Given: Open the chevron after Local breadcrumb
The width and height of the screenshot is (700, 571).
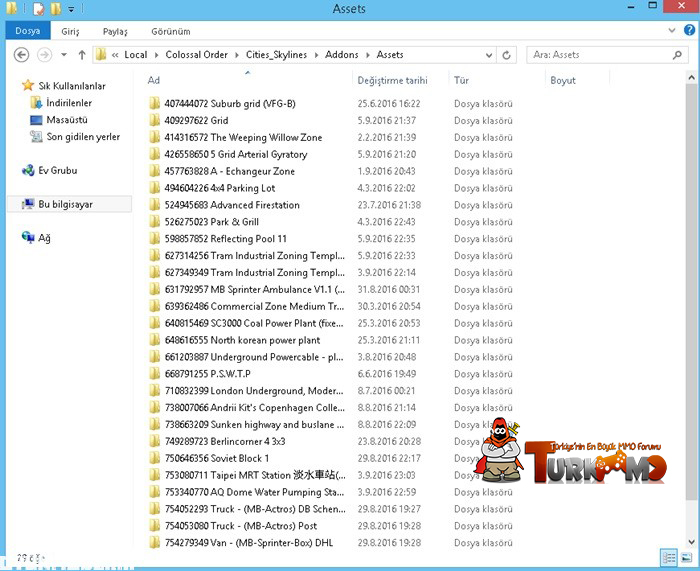Looking at the screenshot, I should point(156,55).
